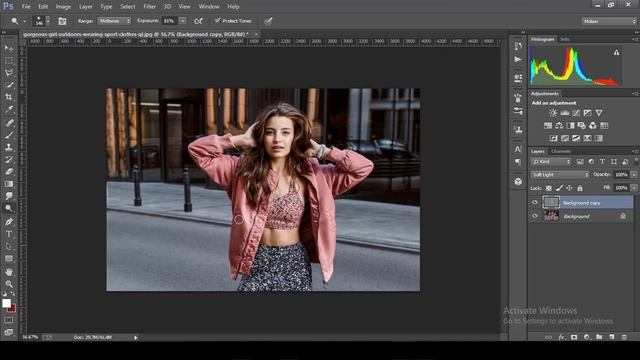
Task: Select the Pen tool
Action: [9, 222]
